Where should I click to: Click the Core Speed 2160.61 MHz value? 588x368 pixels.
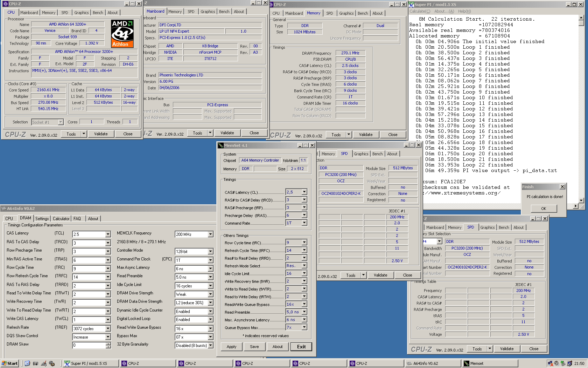pyautogui.click(x=48, y=90)
